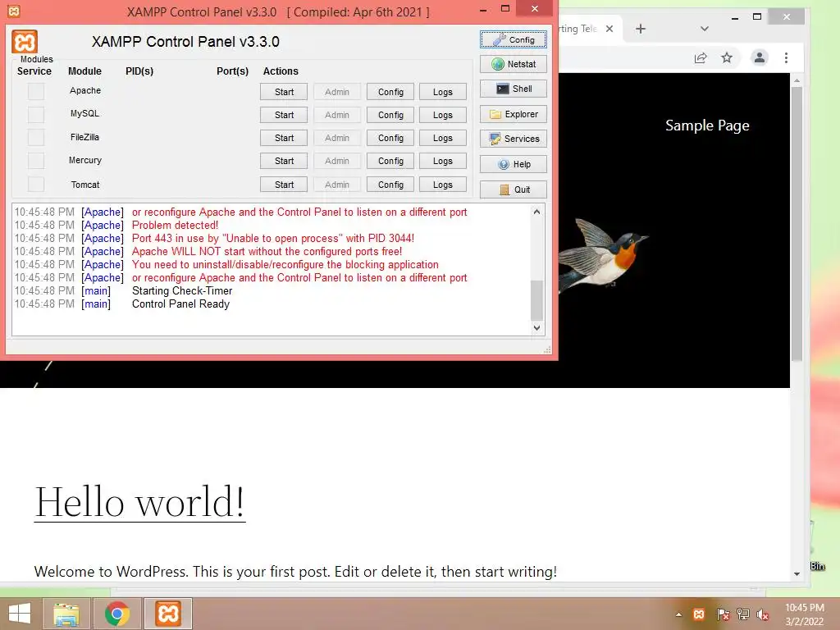Click 'Starting Check-Timer' log line

coord(182,291)
